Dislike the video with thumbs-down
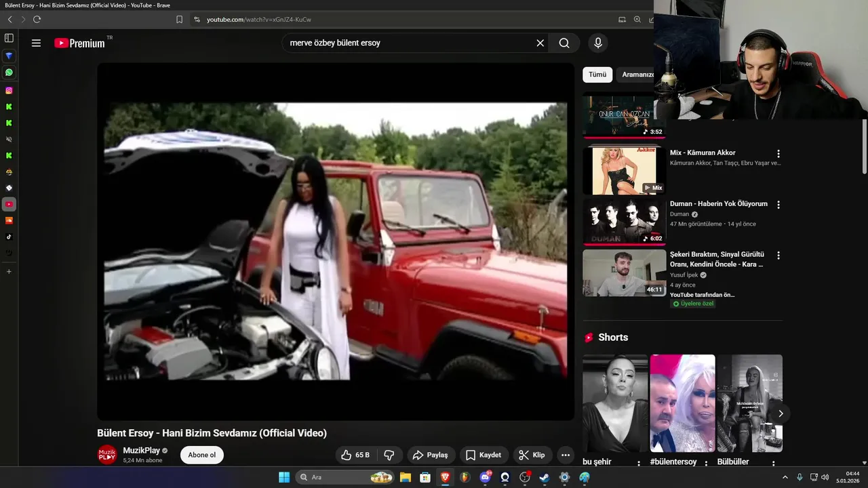The height and width of the screenshot is (488, 868). point(390,455)
